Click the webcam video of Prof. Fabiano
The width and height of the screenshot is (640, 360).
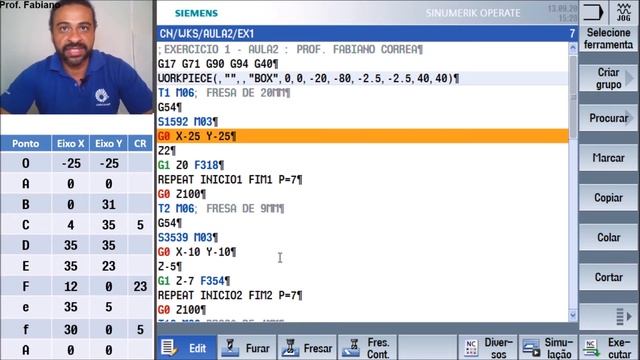[77, 57]
